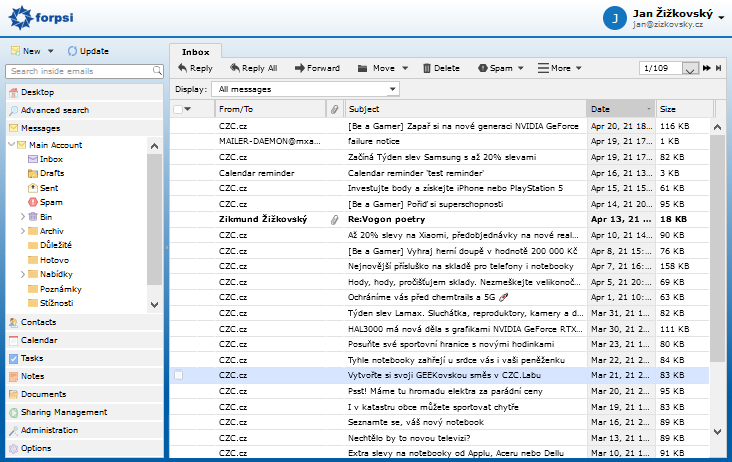The width and height of the screenshot is (732, 462).
Task: Open the Move dropdown menu
Action: (x=405, y=68)
